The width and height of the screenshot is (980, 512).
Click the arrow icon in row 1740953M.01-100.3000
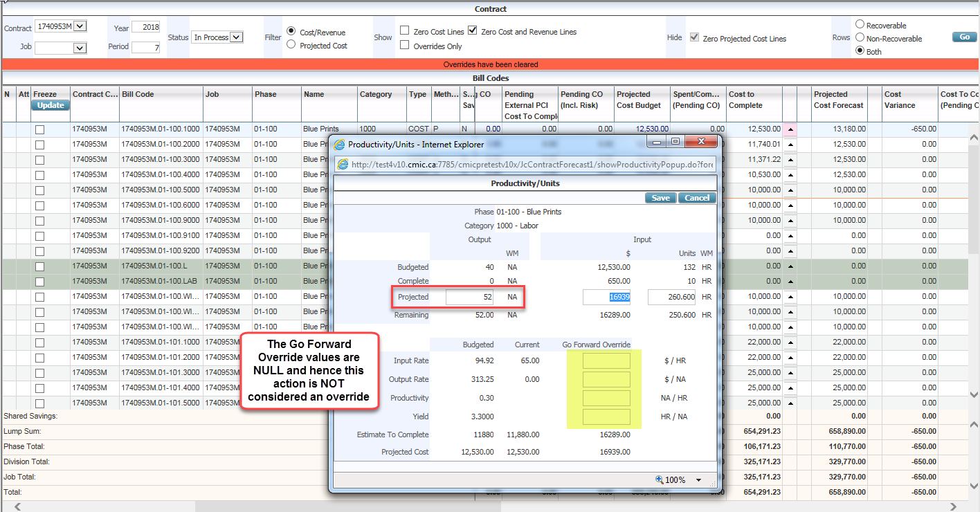790,159
